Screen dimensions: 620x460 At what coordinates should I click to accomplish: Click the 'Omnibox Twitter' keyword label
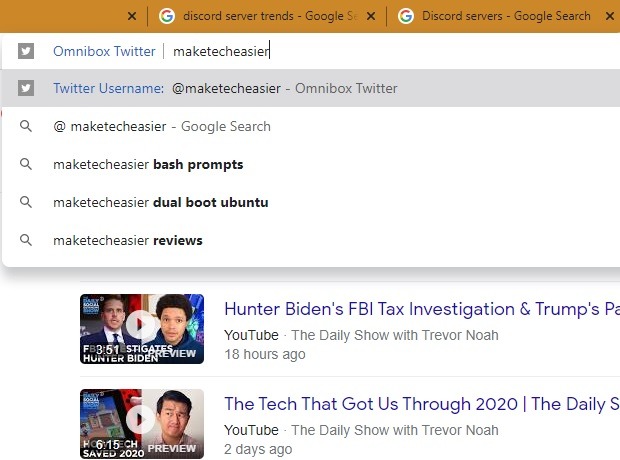tap(104, 51)
